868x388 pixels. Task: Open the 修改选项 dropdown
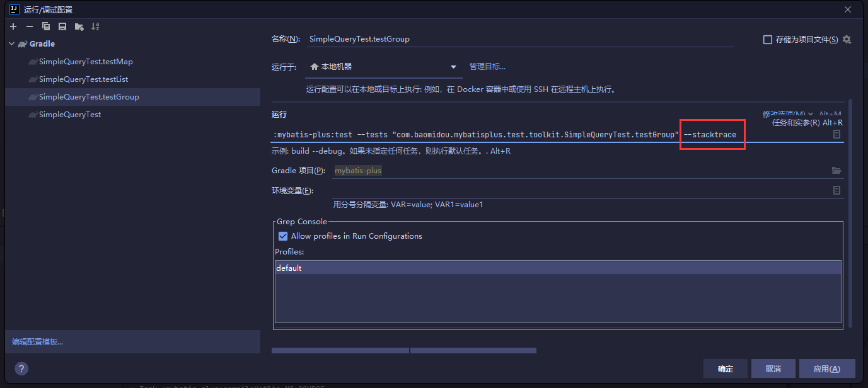pos(788,114)
